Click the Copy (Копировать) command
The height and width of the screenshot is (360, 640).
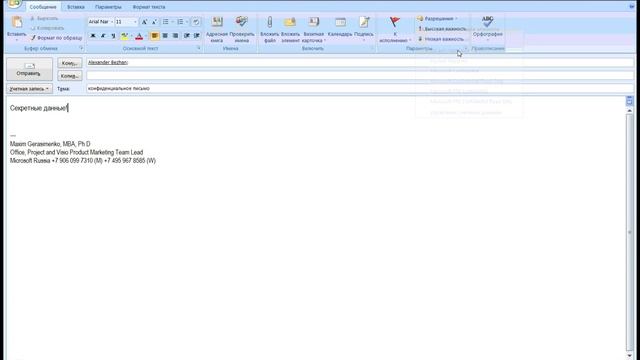(47, 28)
